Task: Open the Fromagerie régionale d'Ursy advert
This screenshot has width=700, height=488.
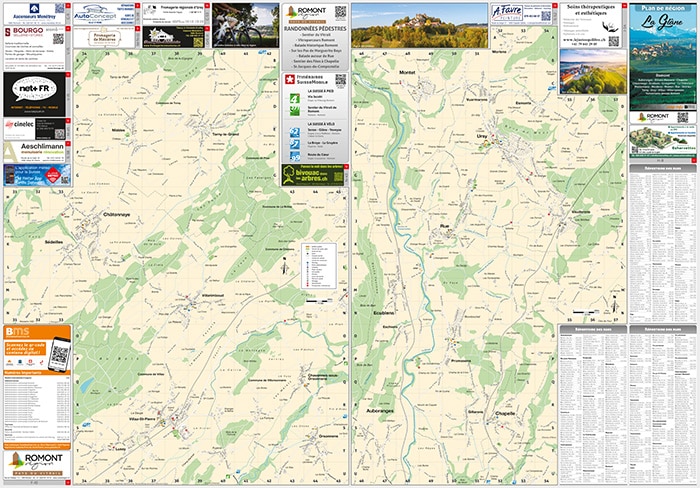Action: 176,13
